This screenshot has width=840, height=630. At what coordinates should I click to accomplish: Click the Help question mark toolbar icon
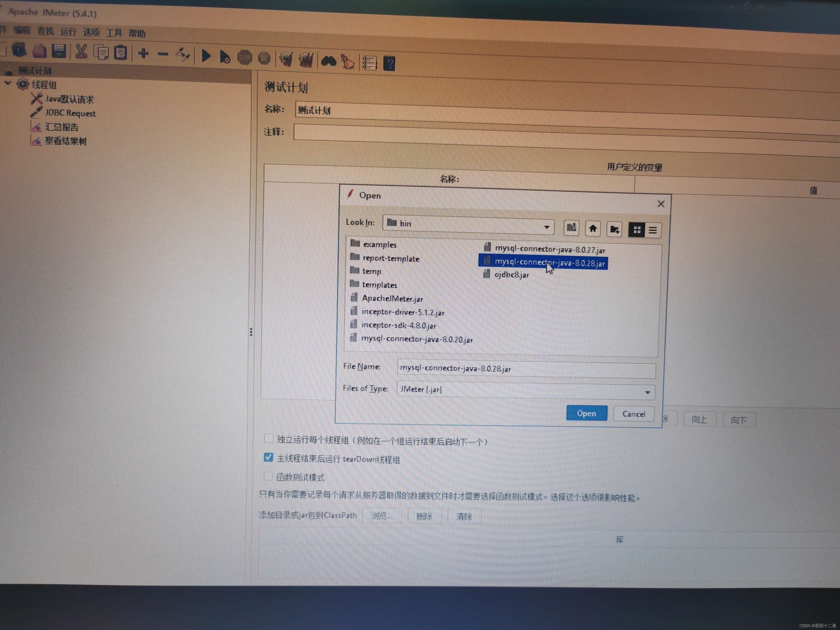coord(389,63)
